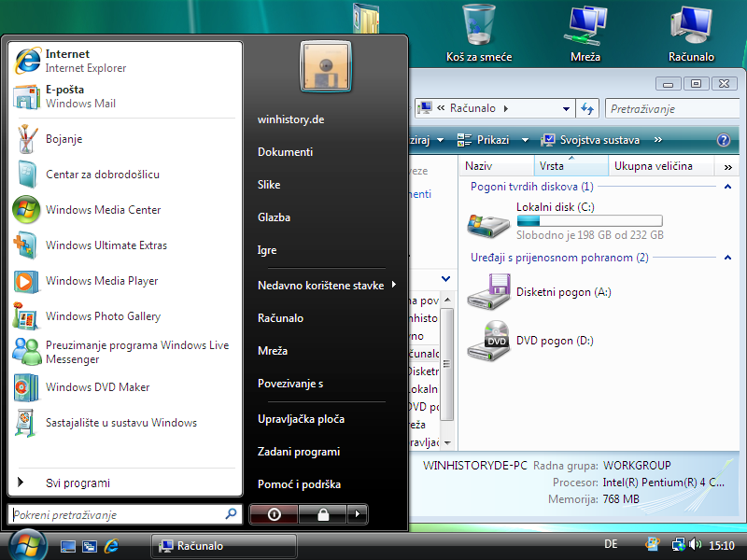747x560 pixels.
Task: Select the DVD pogon (D:) drive
Action: point(530,341)
